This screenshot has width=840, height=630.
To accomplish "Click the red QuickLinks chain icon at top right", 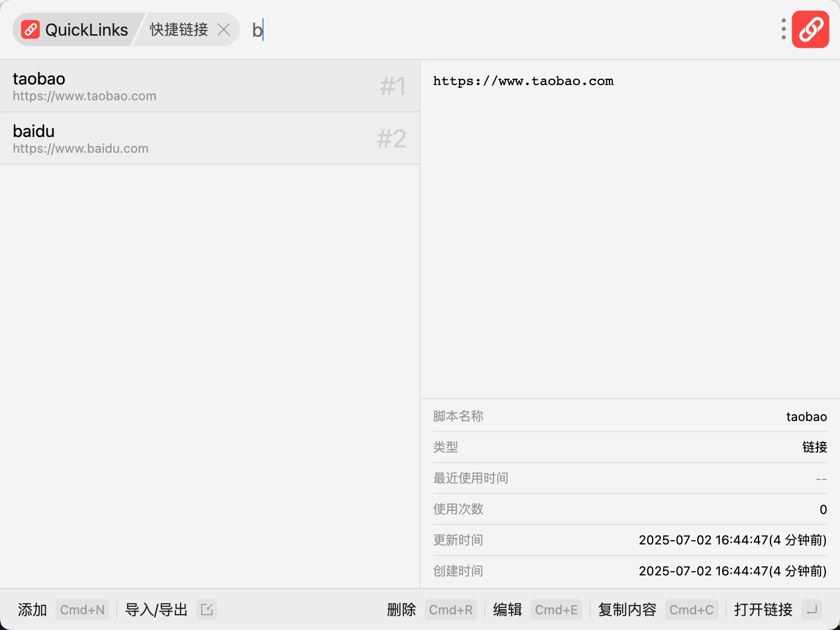I will pyautogui.click(x=810, y=29).
